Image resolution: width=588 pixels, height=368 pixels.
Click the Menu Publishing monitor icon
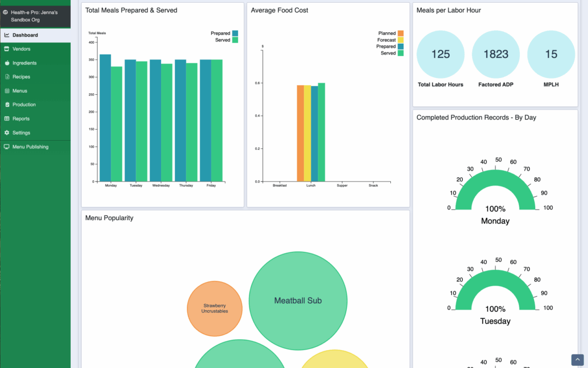click(7, 147)
